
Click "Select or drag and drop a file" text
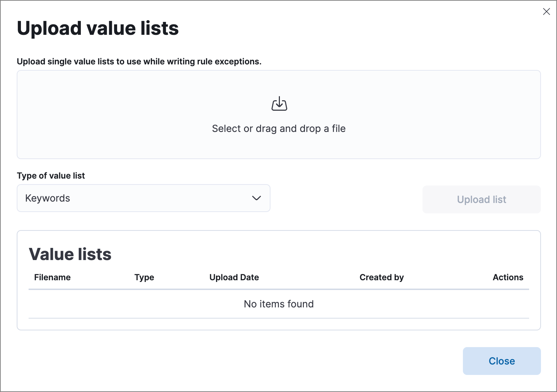point(278,128)
